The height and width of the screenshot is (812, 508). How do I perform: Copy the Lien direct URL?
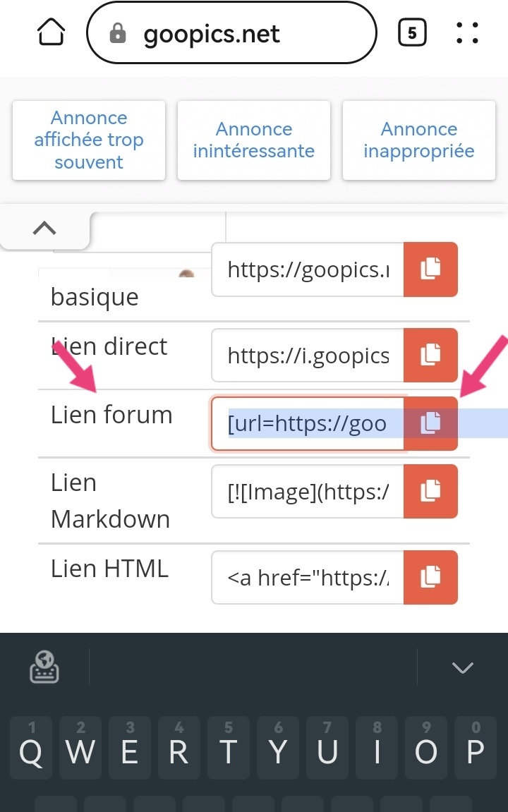430,355
